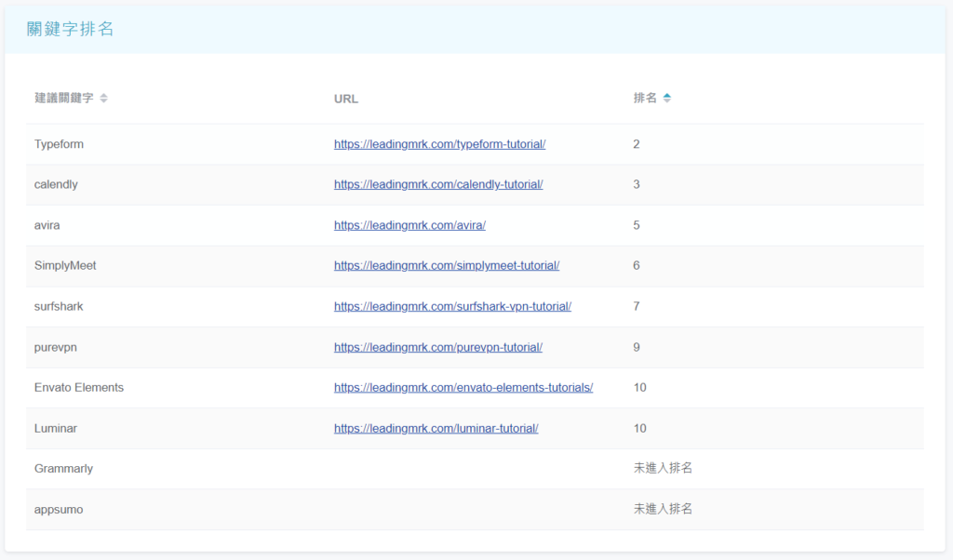The image size is (953, 560).
Task: Click the rank value 2 for Typeform
Action: pyautogui.click(x=637, y=144)
